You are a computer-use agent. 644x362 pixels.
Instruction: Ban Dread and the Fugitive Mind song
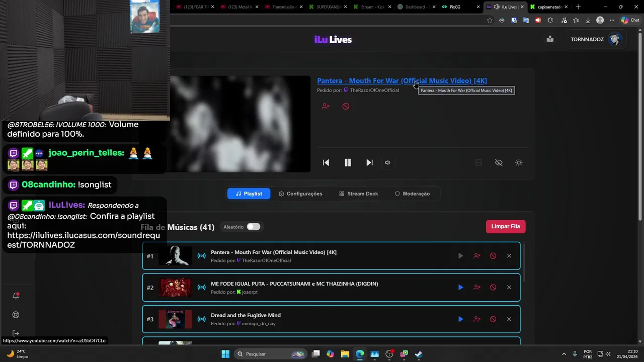tap(493, 319)
